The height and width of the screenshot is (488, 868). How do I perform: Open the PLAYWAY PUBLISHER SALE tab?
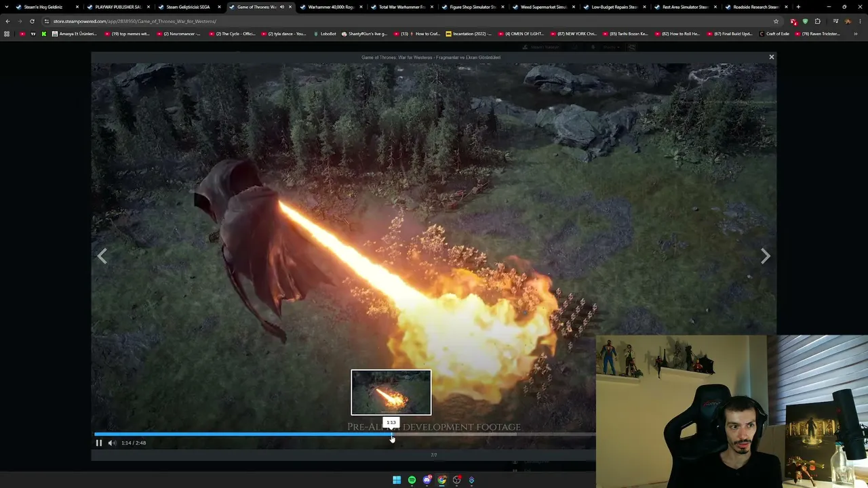click(117, 7)
